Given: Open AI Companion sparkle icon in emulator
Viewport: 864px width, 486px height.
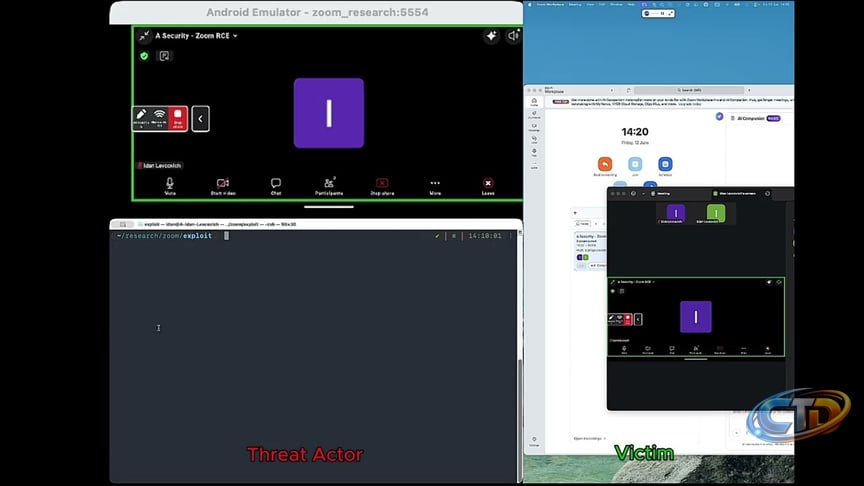Looking at the screenshot, I should (490, 36).
